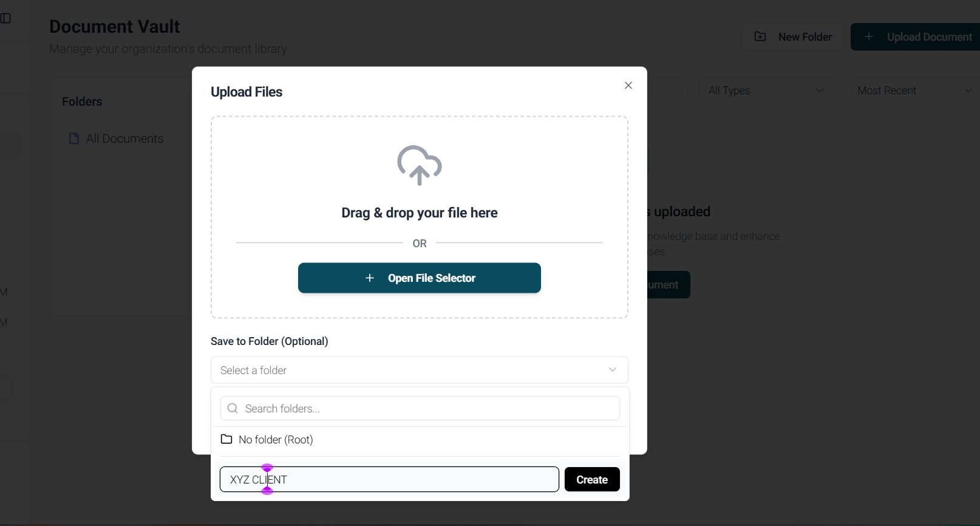Click the Create button
Image resolution: width=980 pixels, height=526 pixels.
[x=592, y=479]
